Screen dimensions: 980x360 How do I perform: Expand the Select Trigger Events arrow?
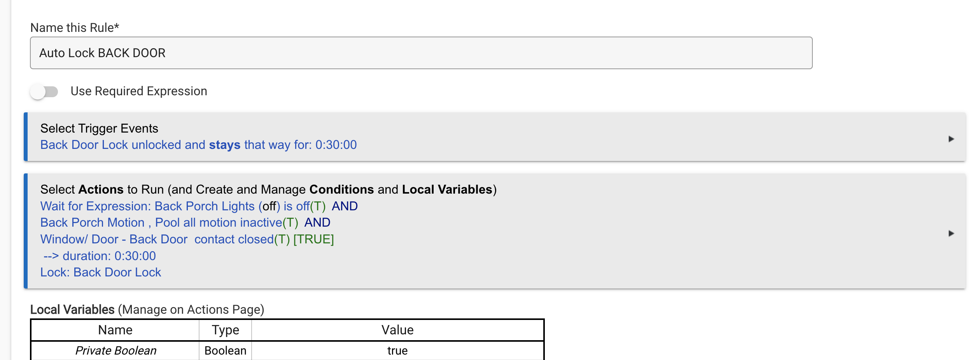(951, 139)
